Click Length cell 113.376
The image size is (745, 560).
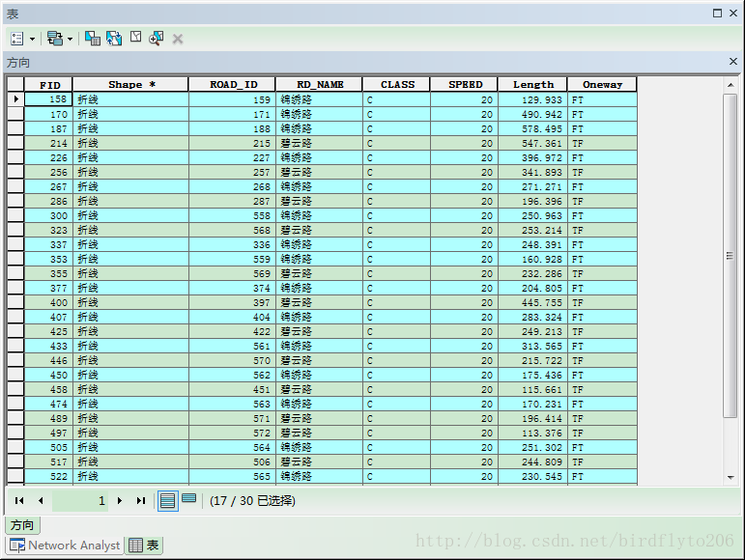pos(532,433)
